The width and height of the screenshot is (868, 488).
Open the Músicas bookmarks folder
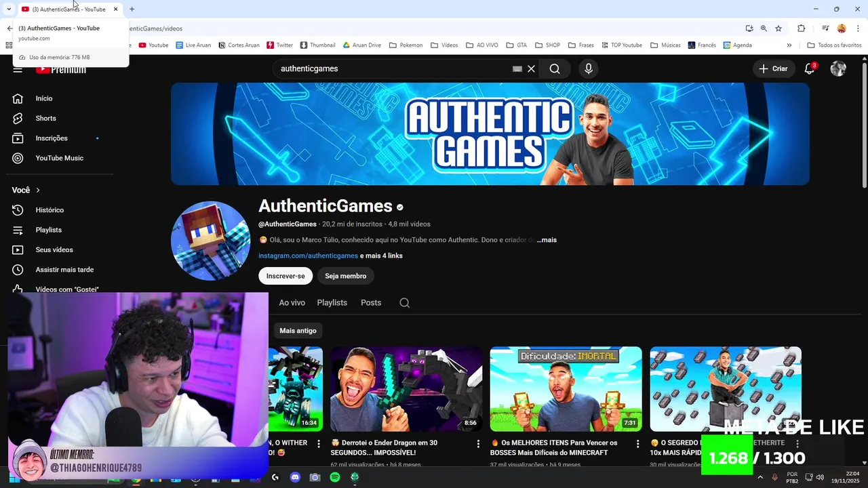click(x=665, y=45)
